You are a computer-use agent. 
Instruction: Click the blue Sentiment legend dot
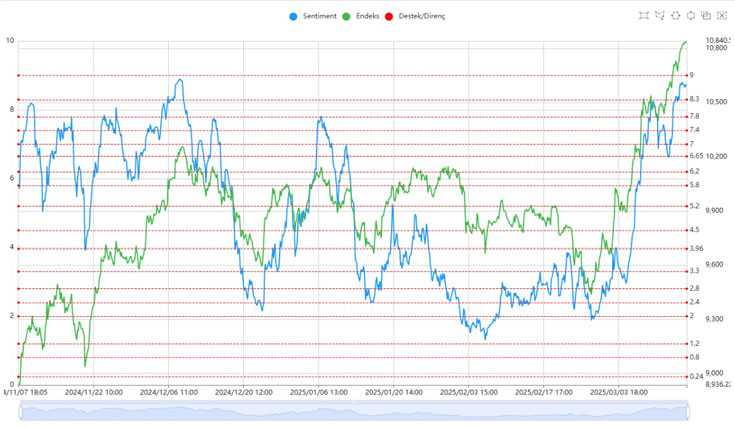click(293, 17)
